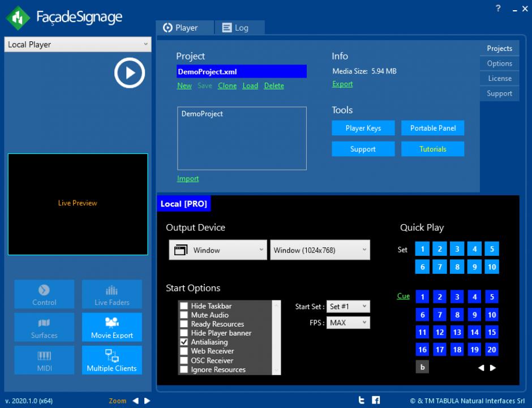The image size is (532, 408).
Task: Open Multiple Clients tool
Action: 112,360
